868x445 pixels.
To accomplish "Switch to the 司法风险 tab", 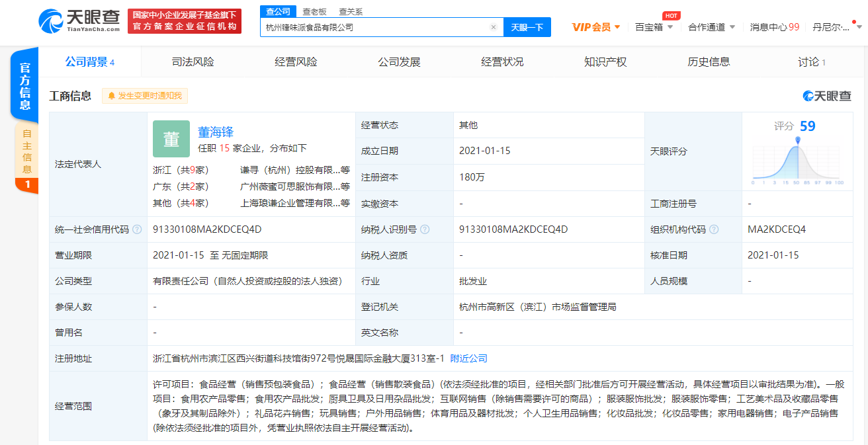I will pos(193,62).
